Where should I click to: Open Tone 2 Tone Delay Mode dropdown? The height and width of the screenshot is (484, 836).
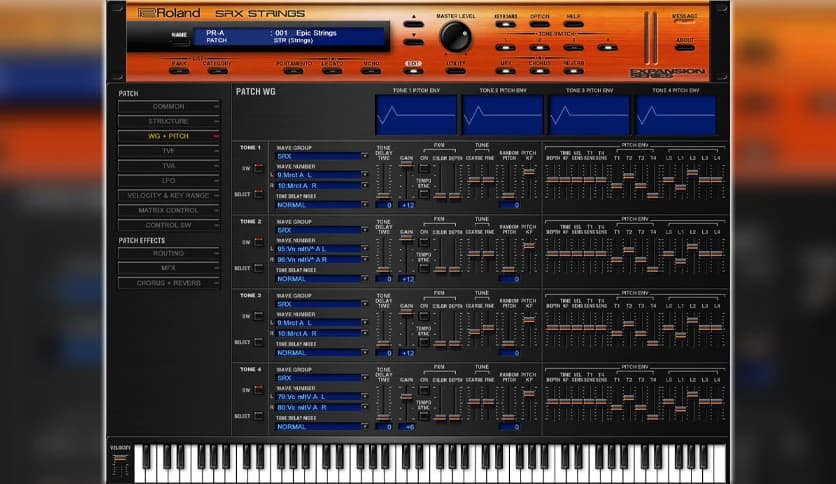tap(321, 279)
